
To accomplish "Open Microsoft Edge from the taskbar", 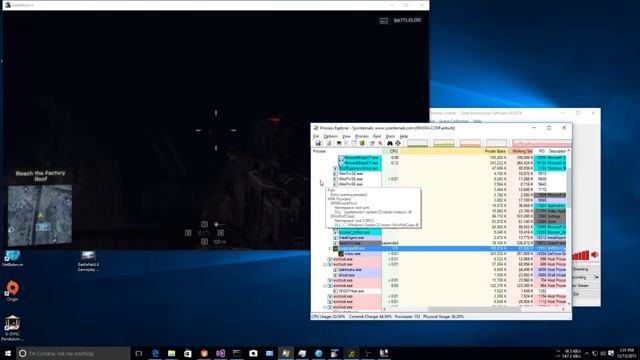I will pyautogui.click(x=155, y=353).
